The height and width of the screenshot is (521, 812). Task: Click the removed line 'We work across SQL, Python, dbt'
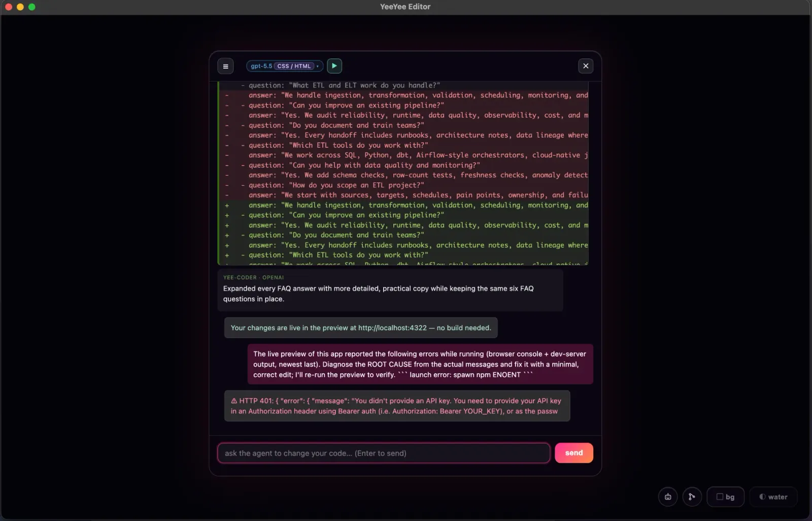click(403, 155)
